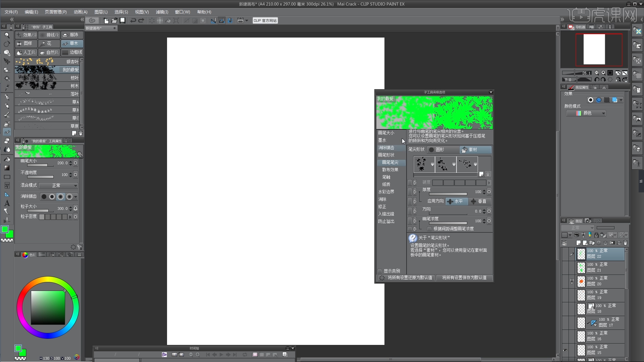The height and width of the screenshot is (362, 644).
Task: Click 将所有设置保存为默认值 button
Action: pos(464,278)
